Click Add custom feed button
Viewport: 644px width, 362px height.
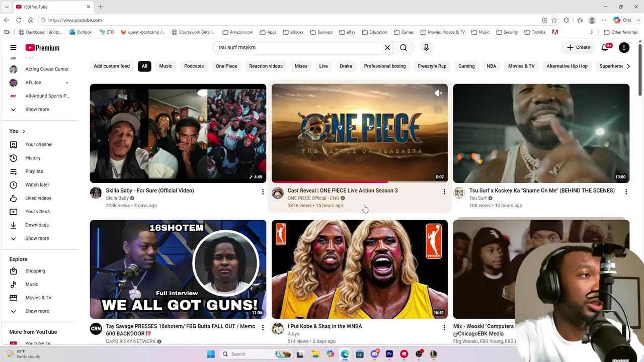coord(112,66)
